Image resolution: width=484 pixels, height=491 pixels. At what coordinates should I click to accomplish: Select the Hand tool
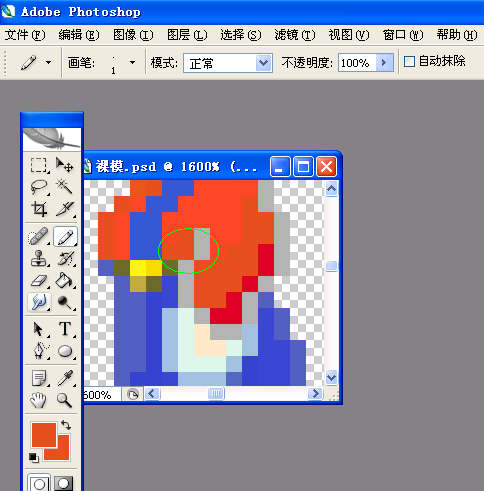[x=39, y=400]
